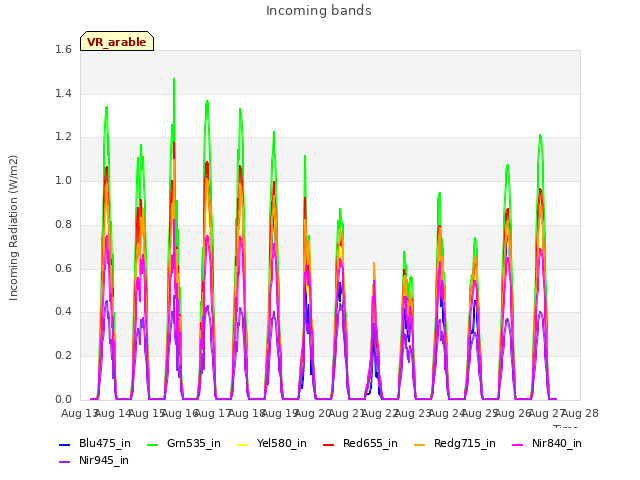Click the 1.4 y-axis tick label

tap(63, 93)
